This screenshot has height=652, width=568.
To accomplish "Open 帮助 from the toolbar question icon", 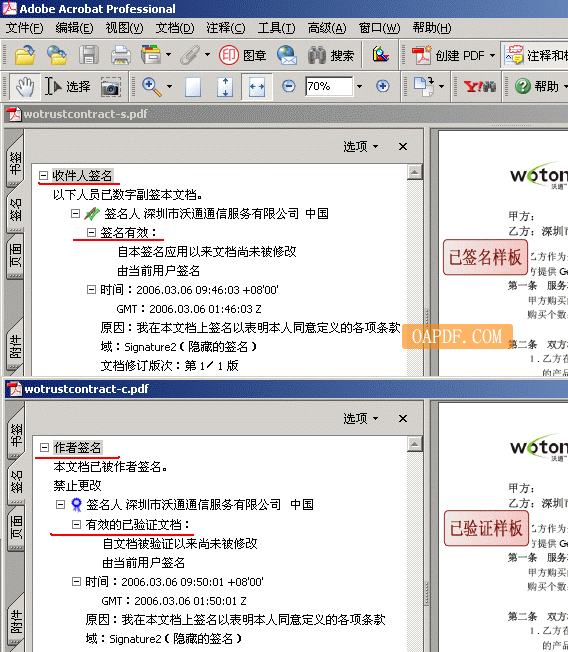I will tap(537, 86).
